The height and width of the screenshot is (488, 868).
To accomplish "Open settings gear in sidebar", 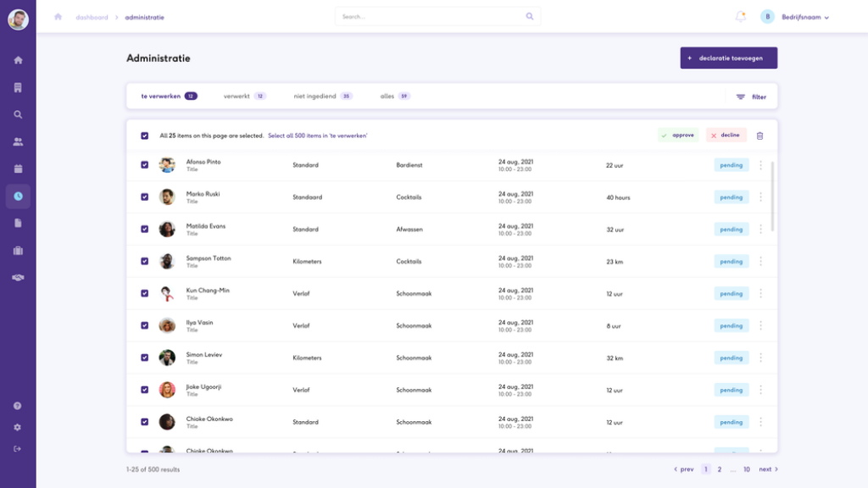I will click(18, 428).
